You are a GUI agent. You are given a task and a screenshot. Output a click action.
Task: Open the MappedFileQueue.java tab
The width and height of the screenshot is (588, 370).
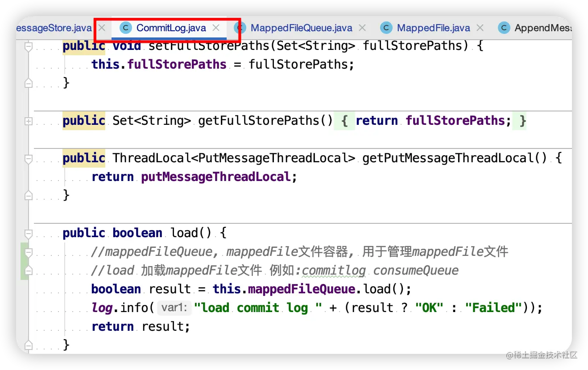coord(301,28)
